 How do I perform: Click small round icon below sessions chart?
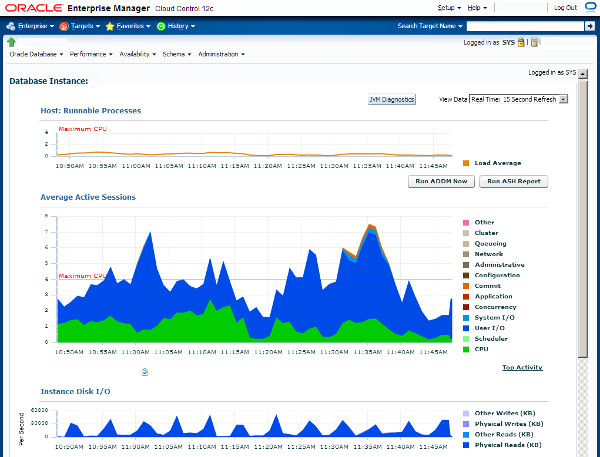click(145, 372)
